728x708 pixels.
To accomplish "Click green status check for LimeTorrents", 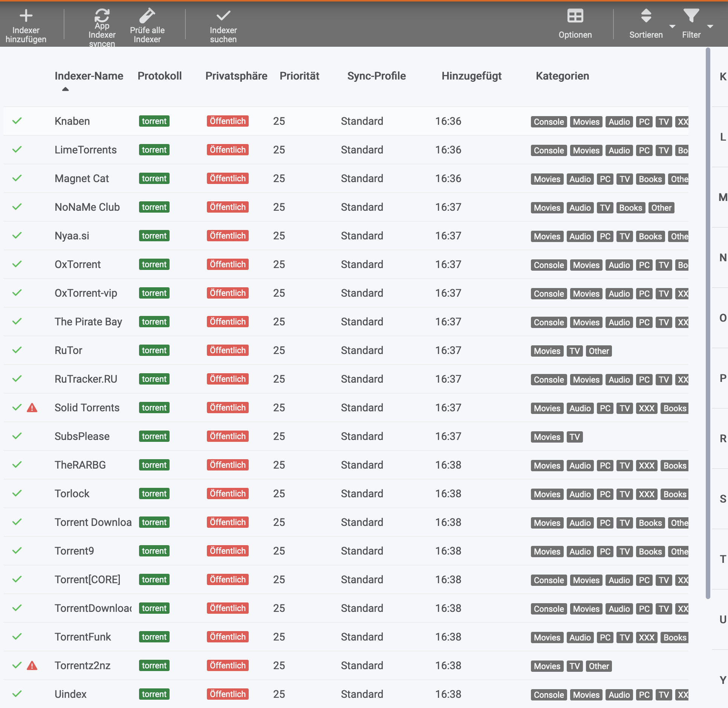I will pyautogui.click(x=17, y=150).
